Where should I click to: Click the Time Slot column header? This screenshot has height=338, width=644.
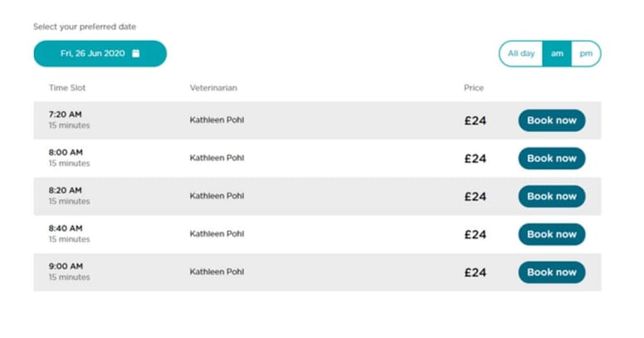tap(67, 88)
